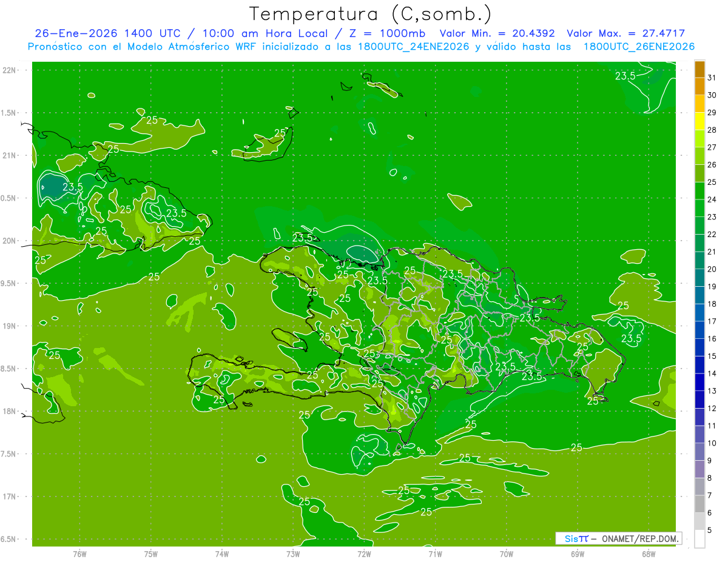Image resolution: width=728 pixels, height=562 pixels.
Task: Click the "9.5N" latitude axis label
Action: click(x=9, y=284)
